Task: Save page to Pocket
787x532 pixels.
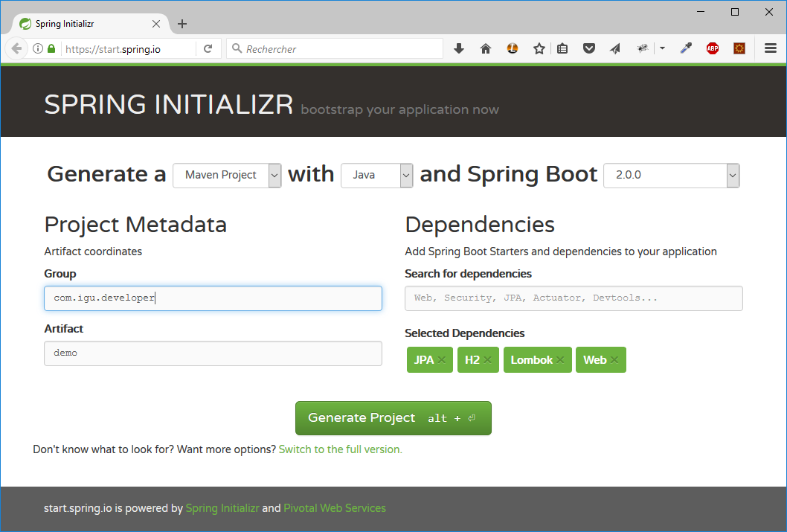Action: [x=589, y=48]
